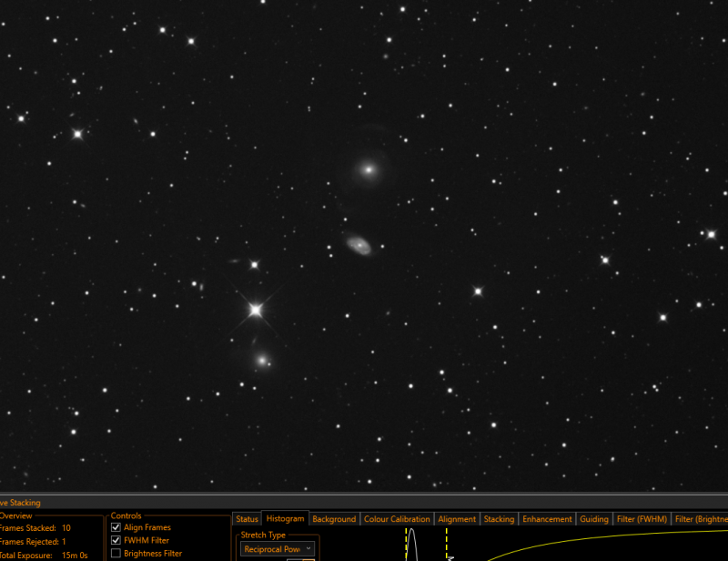Click the Frames Rejected value 1
Image resolution: width=728 pixels, height=561 pixels.
click(x=64, y=542)
